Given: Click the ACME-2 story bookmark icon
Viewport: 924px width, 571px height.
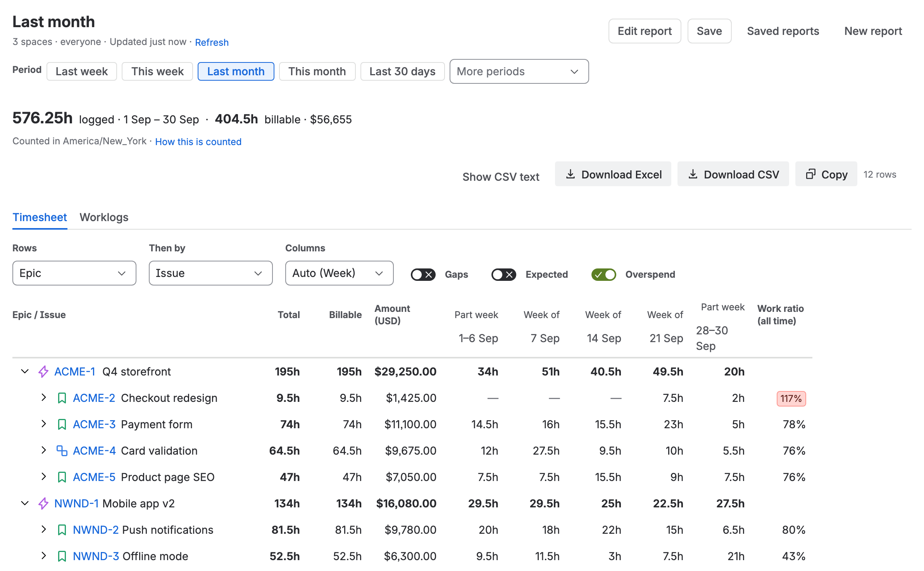Looking at the screenshot, I should (x=62, y=398).
